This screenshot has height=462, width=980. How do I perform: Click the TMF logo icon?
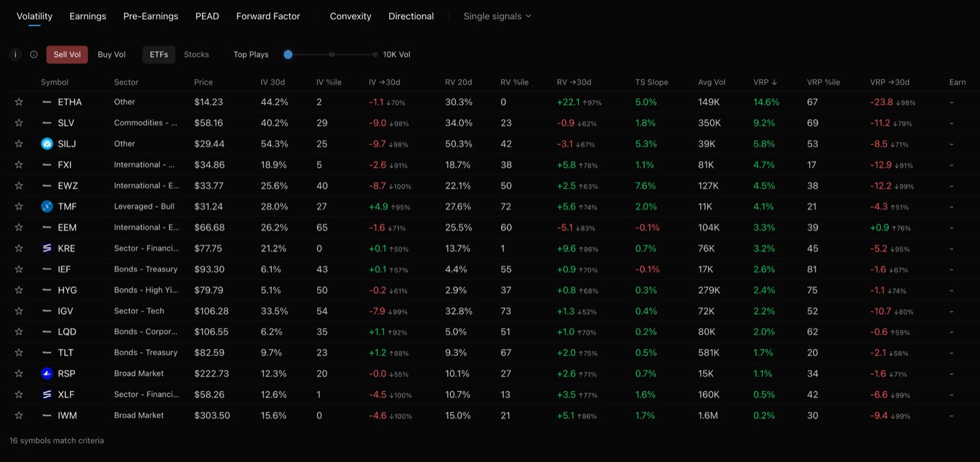pyautogui.click(x=47, y=206)
